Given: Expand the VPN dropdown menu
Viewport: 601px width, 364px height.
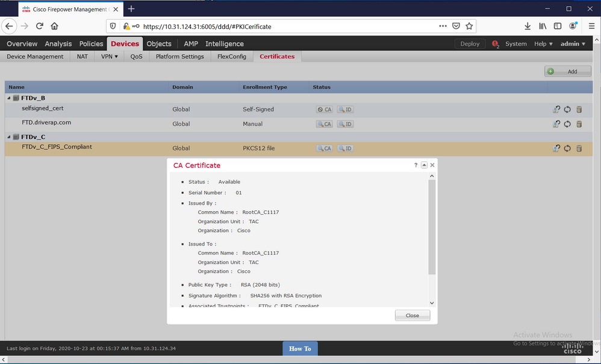Looking at the screenshot, I should (109, 57).
